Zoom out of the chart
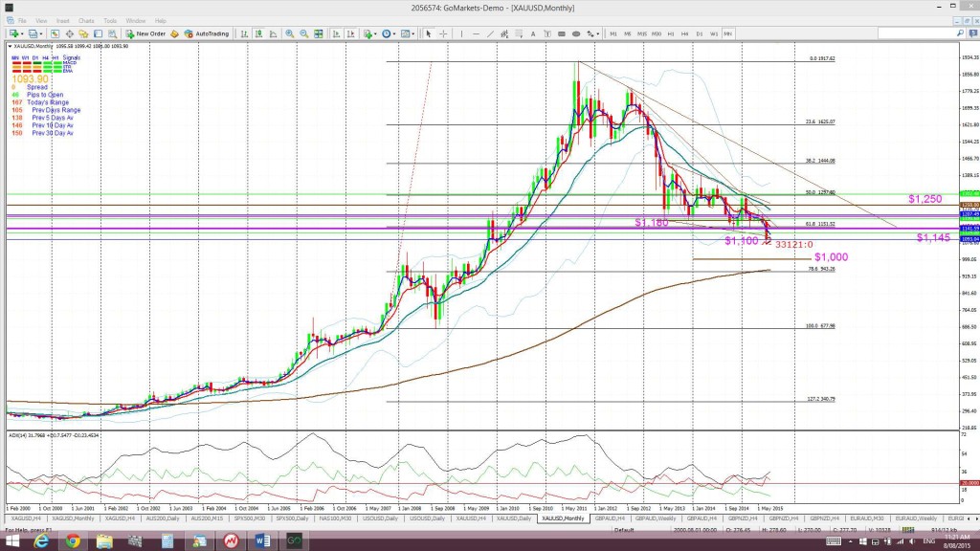Image resolution: width=980 pixels, height=551 pixels. (x=303, y=33)
